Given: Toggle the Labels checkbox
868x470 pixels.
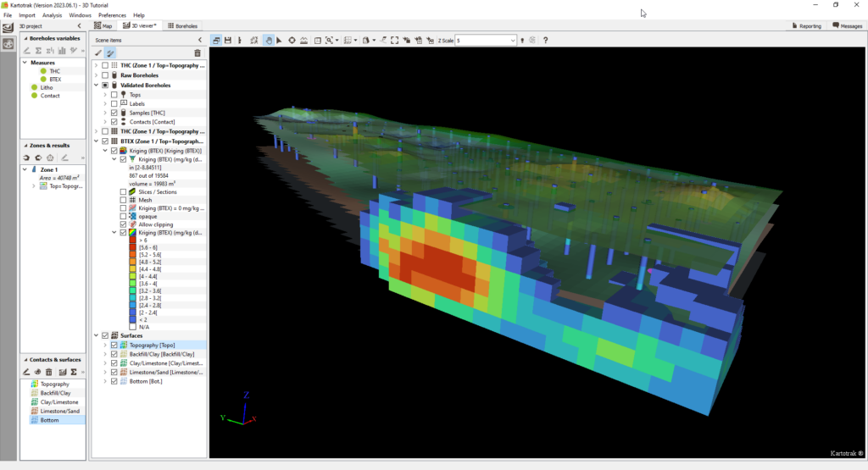Looking at the screenshot, I should [x=114, y=103].
